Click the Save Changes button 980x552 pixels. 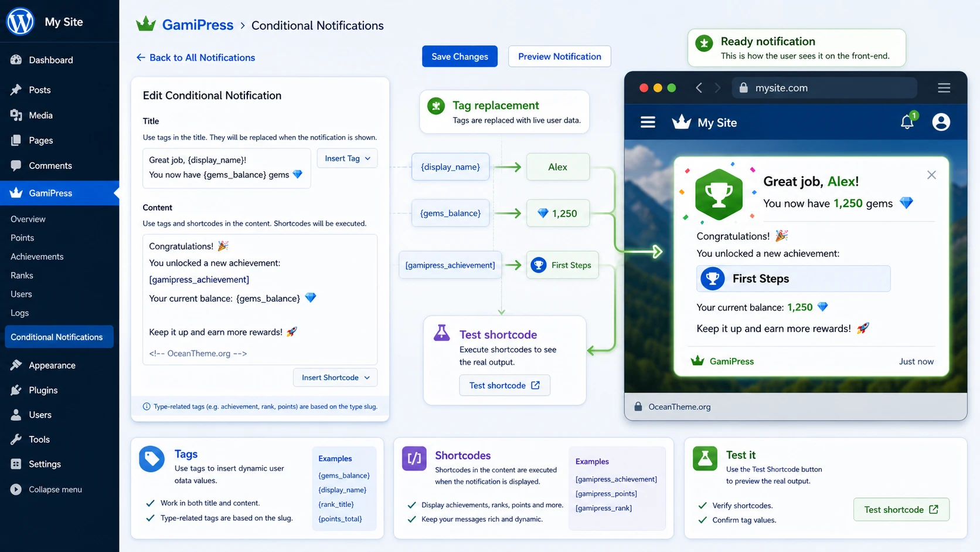pos(460,56)
